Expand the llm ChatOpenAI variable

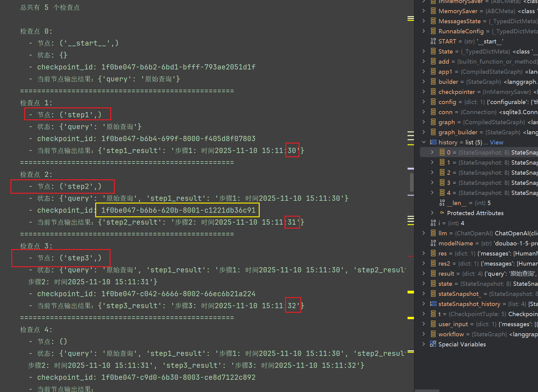(423, 233)
